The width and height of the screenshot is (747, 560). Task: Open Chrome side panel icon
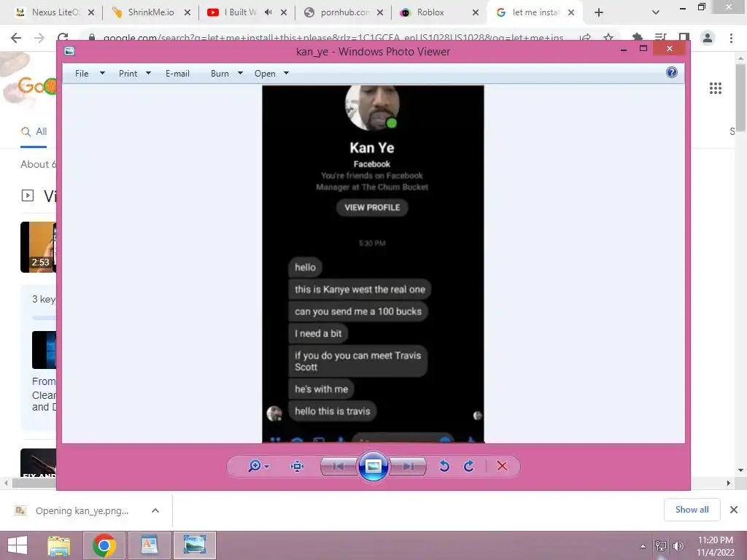(x=684, y=38)
